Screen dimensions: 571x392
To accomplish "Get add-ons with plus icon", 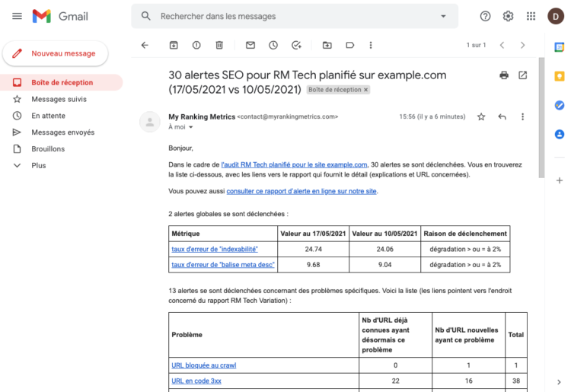I will (560, 180).
